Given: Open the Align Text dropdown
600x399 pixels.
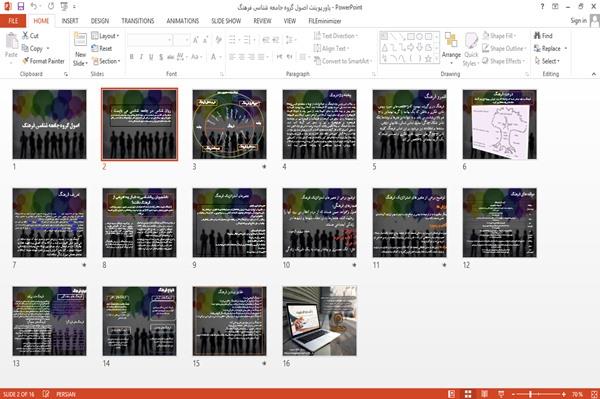Looking at the screenshot, I should [331, 49].
